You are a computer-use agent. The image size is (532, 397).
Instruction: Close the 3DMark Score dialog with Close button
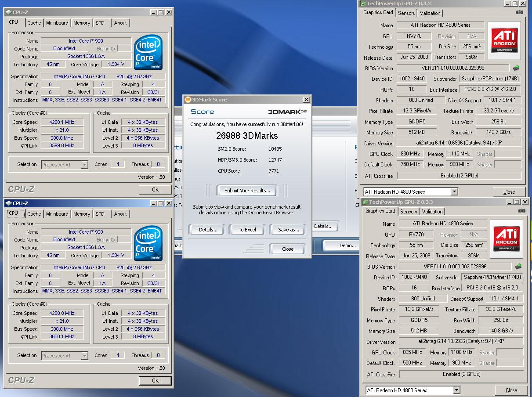click(288, 249)
